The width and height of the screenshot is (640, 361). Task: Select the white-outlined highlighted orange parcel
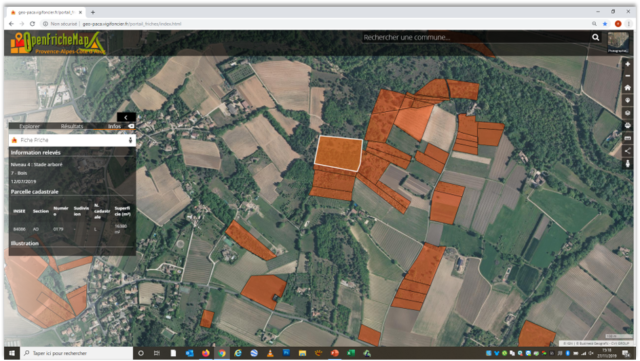(338, 153)
